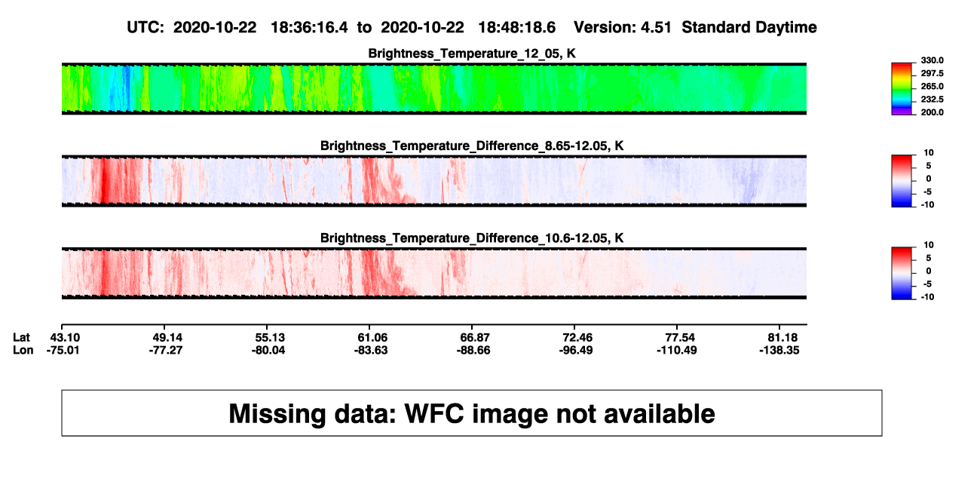Click the Missing data WFC image message
The height and width of the screenshot is (503, 980).
tap(472, 413)
